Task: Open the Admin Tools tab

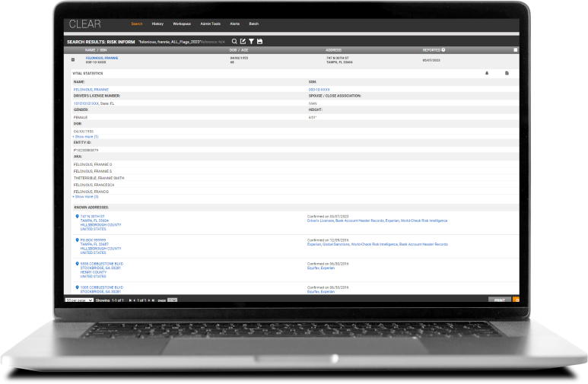Action: click(211, 24)
